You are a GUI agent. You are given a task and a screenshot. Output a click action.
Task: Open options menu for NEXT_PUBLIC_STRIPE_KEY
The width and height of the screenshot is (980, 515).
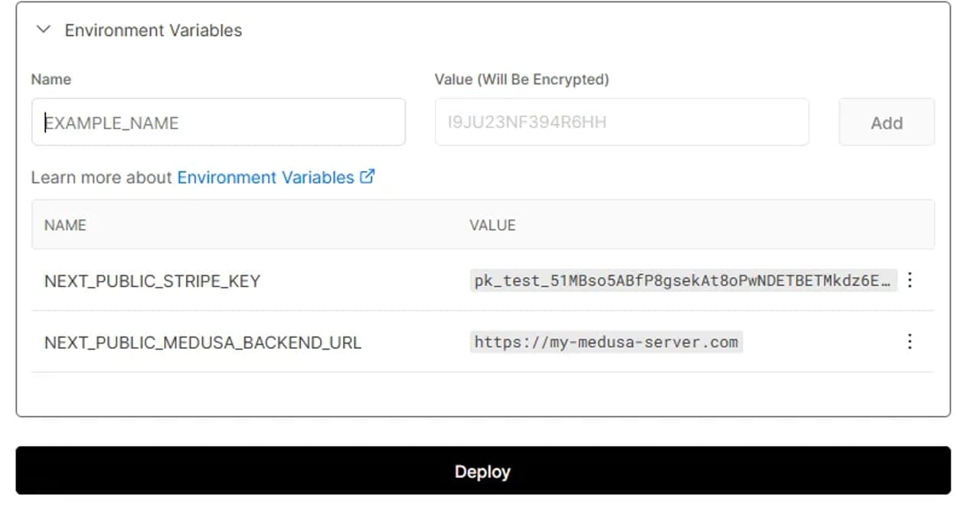(910, 280)
